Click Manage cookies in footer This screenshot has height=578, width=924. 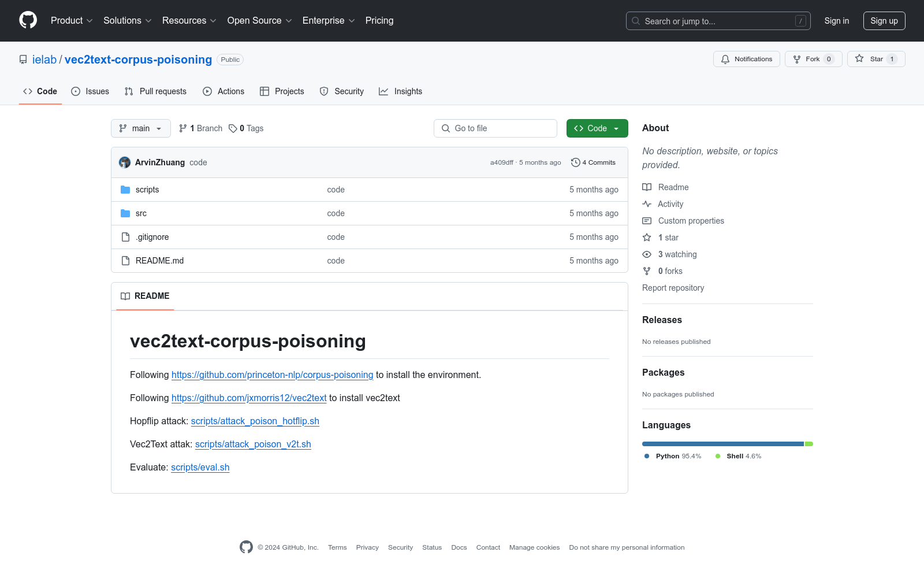click(535, 547)
